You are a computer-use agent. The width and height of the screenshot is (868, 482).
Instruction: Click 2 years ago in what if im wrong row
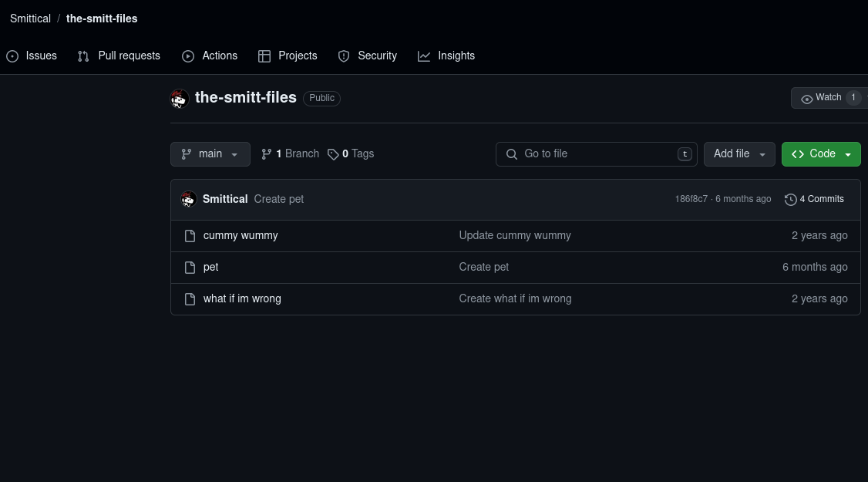[819, 298]
